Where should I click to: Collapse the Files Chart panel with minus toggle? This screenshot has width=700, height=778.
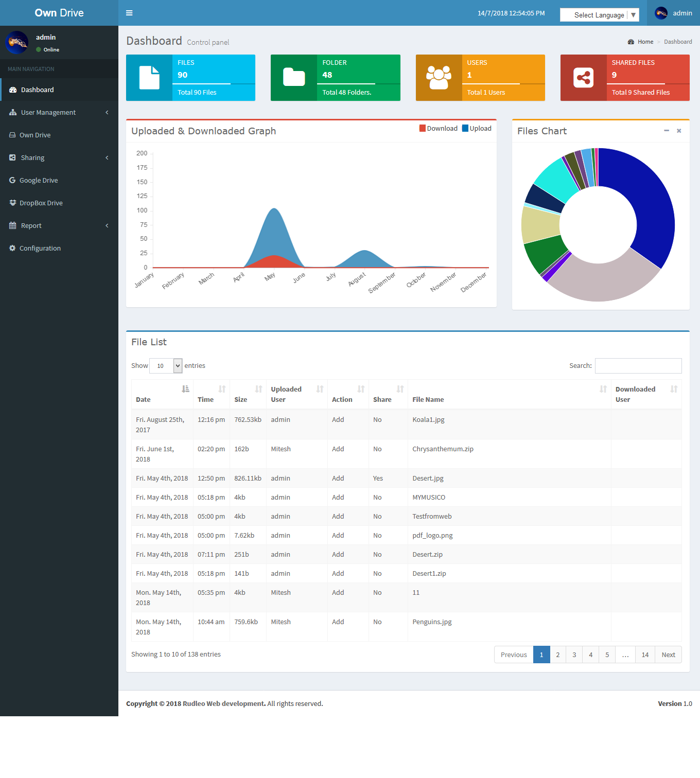tap(666, 131)
